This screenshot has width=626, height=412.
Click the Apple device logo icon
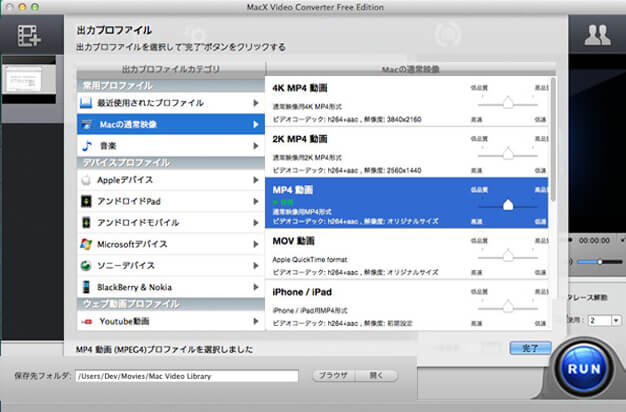[86, 180]
